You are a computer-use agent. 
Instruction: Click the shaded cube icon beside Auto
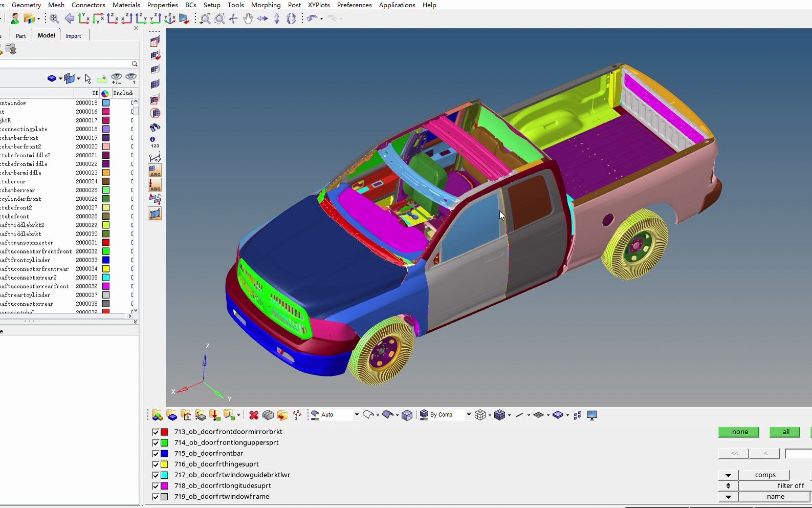(x=407, y=415)
